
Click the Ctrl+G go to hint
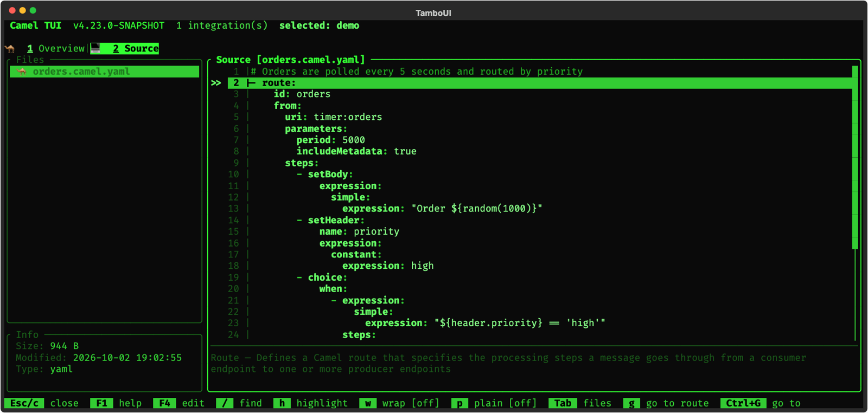761,403
